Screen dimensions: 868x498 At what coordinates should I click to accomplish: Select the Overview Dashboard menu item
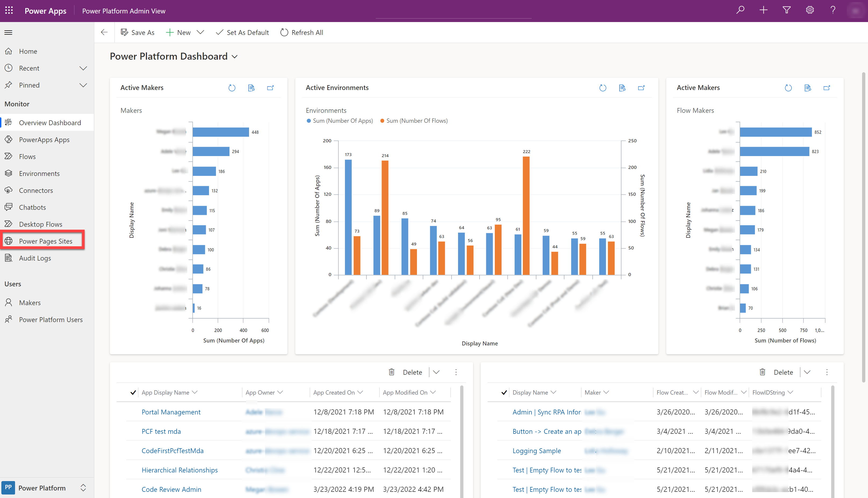click(49, 122)
